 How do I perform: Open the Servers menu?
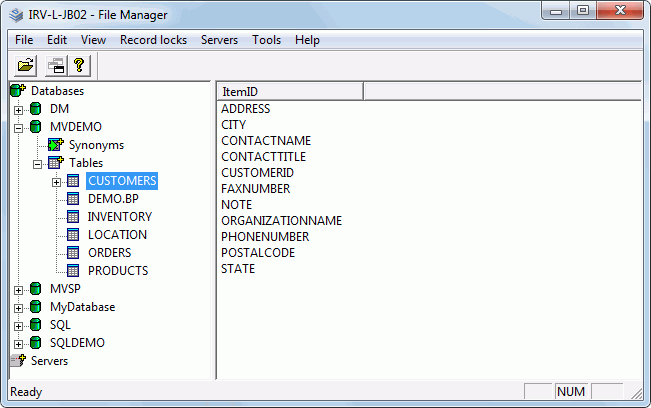pos(219,40)
